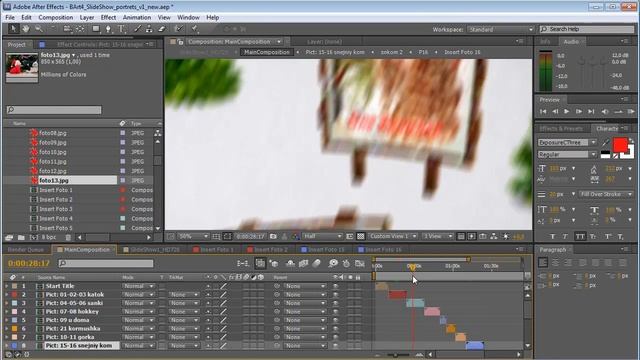Image resolution: width=640 pixels, height=360 pixels.
Task: Expand the Start Title layer
Action: pyautogui.click(x=6, y=286)
